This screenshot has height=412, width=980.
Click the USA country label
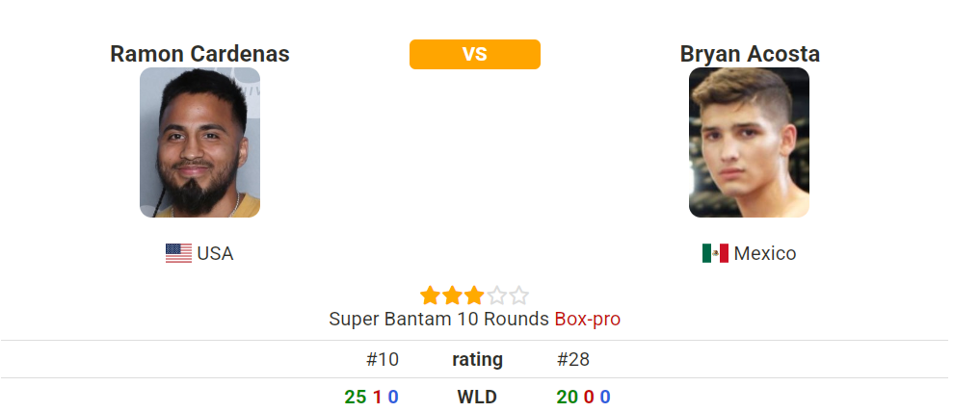pos(215,253)
